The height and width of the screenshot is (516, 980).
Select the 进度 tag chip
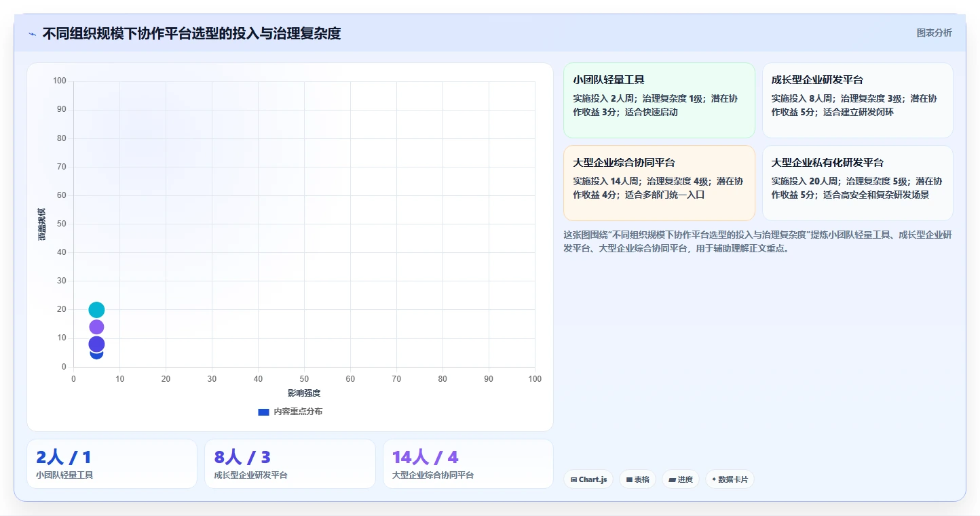point(681,479)
